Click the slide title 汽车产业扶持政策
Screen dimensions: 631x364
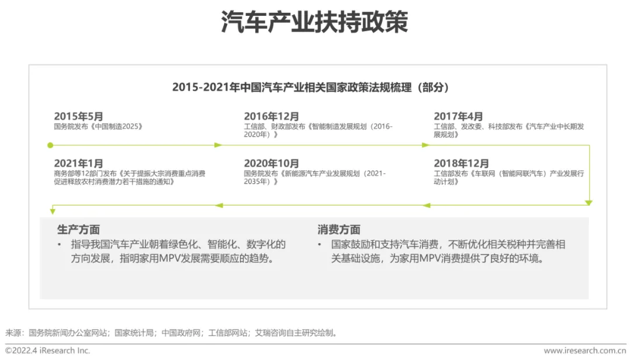tap(315, 22)
